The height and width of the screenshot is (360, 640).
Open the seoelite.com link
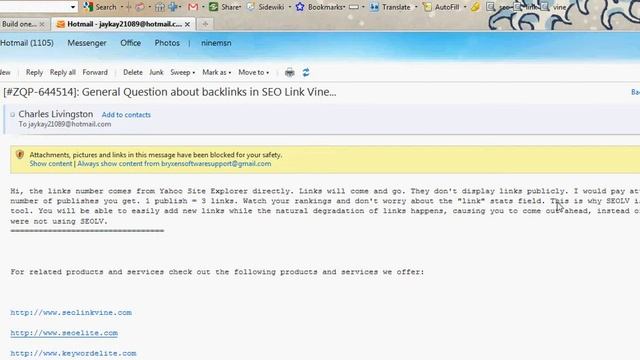[x=64, y=333]
